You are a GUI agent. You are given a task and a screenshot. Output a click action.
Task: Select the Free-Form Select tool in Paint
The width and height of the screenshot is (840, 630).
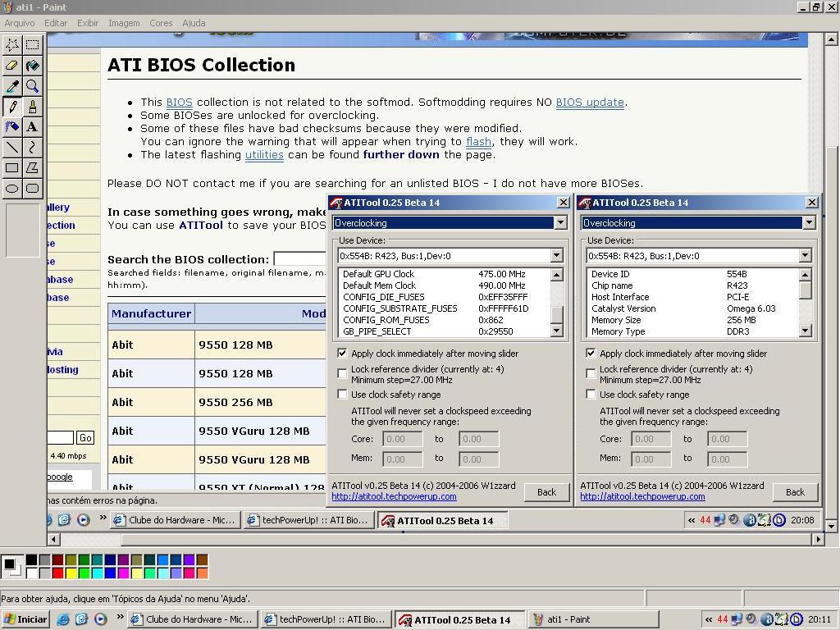point(11,44)
